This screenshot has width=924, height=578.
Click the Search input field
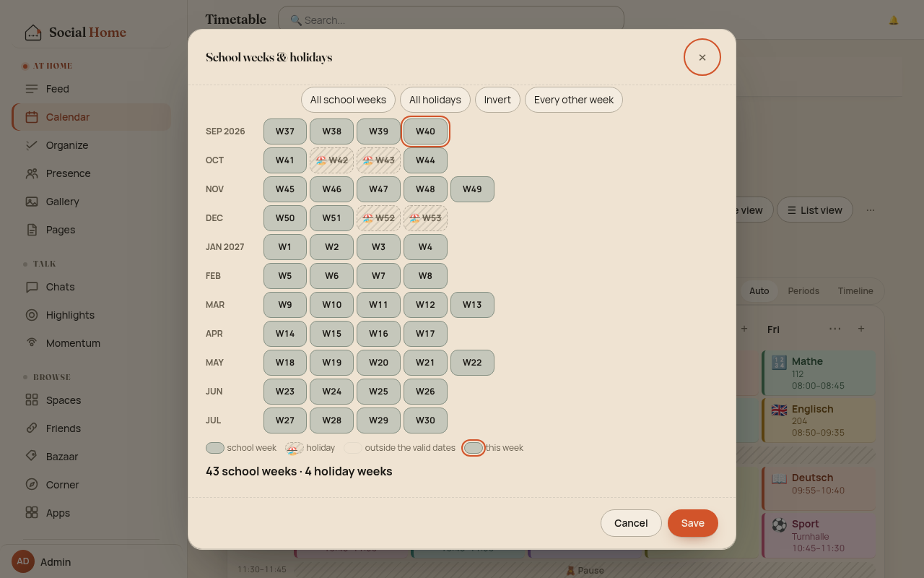451,20
